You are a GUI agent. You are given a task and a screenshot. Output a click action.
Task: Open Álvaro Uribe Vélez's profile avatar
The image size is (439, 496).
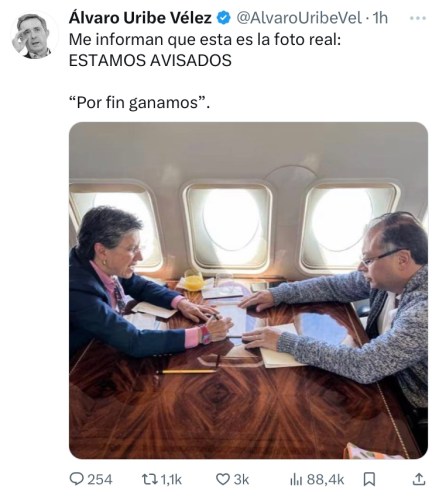(33, 35)
